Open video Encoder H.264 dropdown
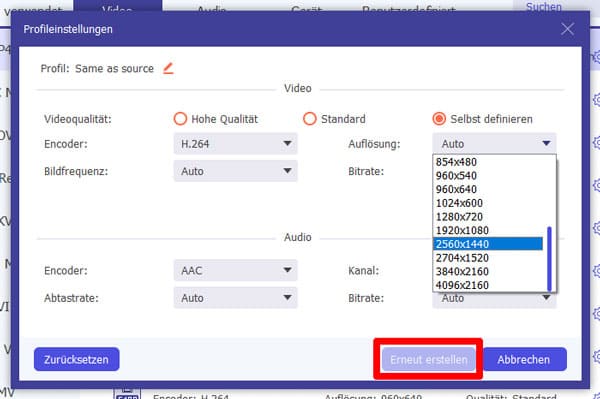 [235, 144]
